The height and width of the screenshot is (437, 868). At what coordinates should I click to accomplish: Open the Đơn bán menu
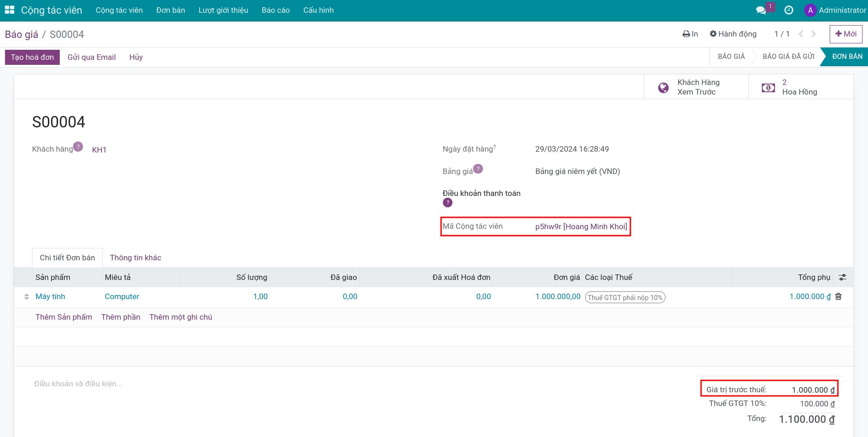coord(171,10)
